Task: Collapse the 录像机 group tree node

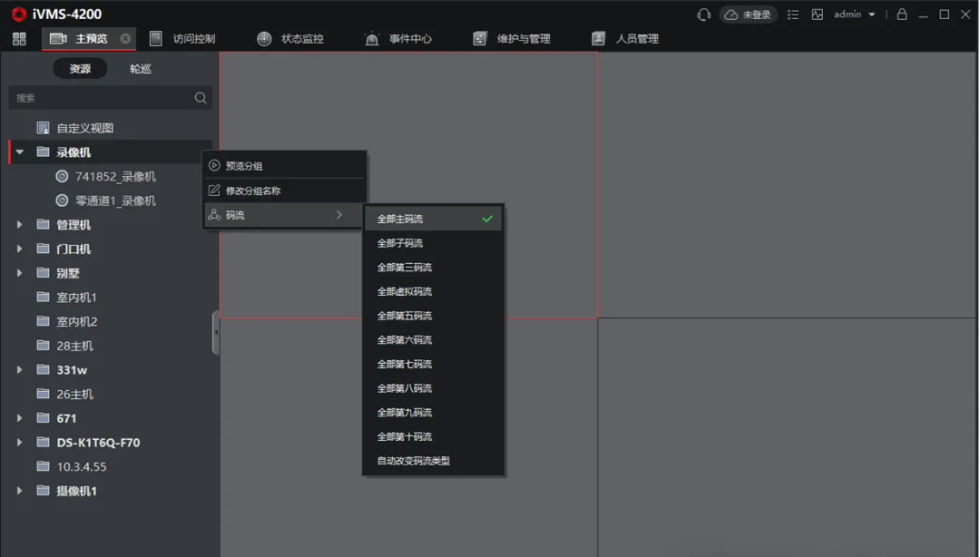Action: pyautogui.click(x=20, y=152)
